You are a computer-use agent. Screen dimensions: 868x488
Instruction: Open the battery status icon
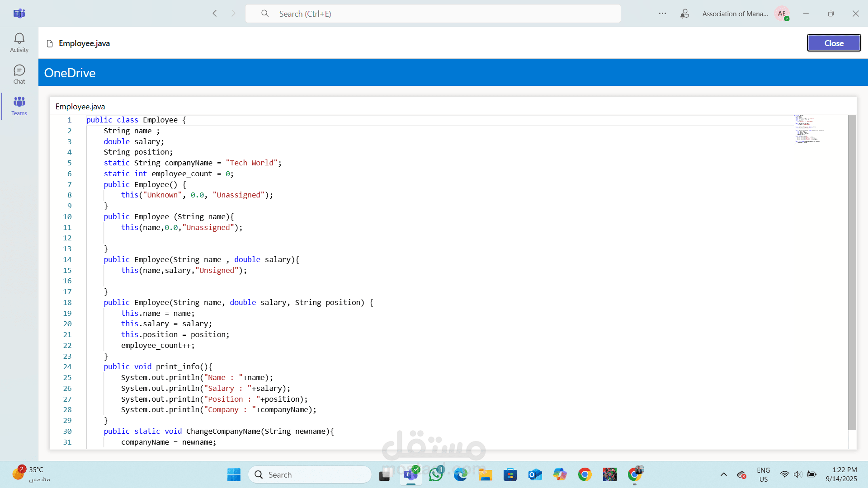(x=812, y=474)
